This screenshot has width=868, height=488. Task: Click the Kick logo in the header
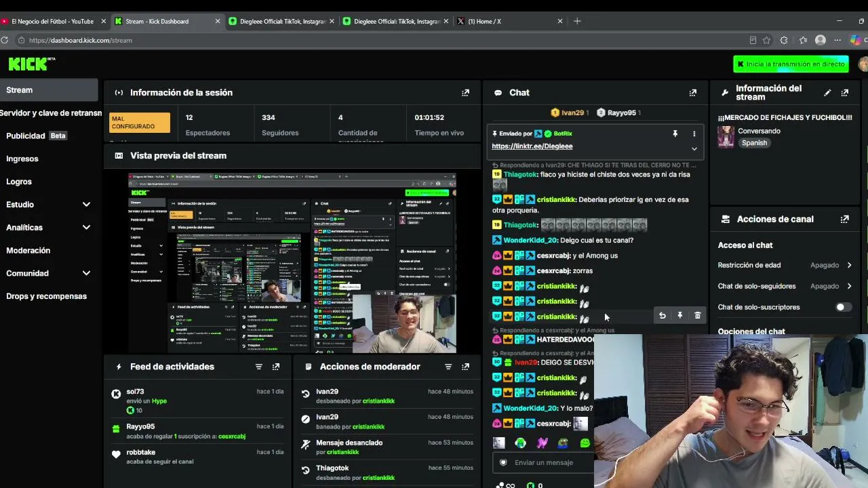pos(31,64)
